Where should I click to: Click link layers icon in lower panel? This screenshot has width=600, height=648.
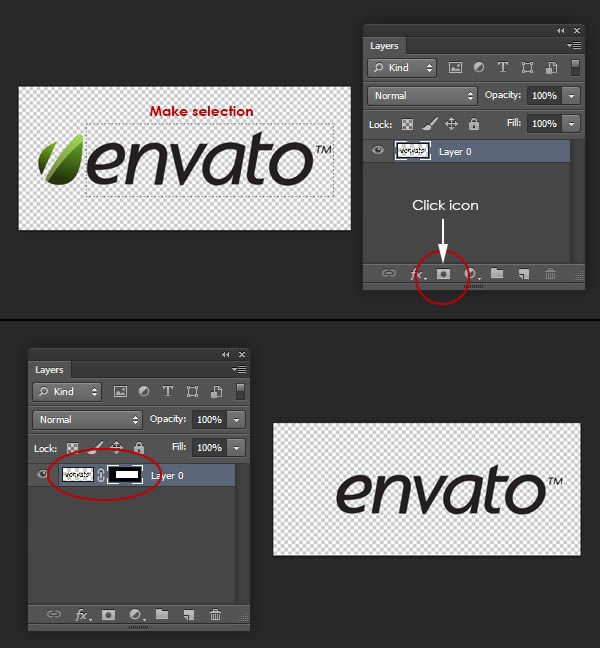[x=54, y=614]
